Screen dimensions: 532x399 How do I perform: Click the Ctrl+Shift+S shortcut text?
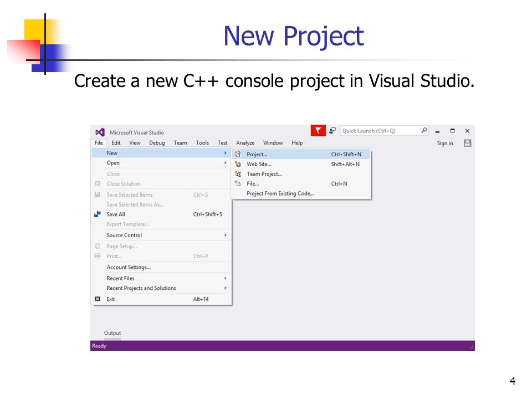208,214
